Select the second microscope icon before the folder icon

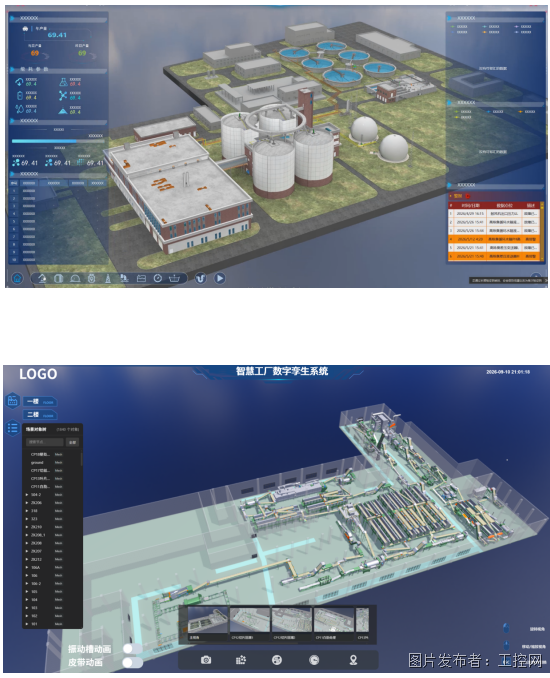click(124, 278)
